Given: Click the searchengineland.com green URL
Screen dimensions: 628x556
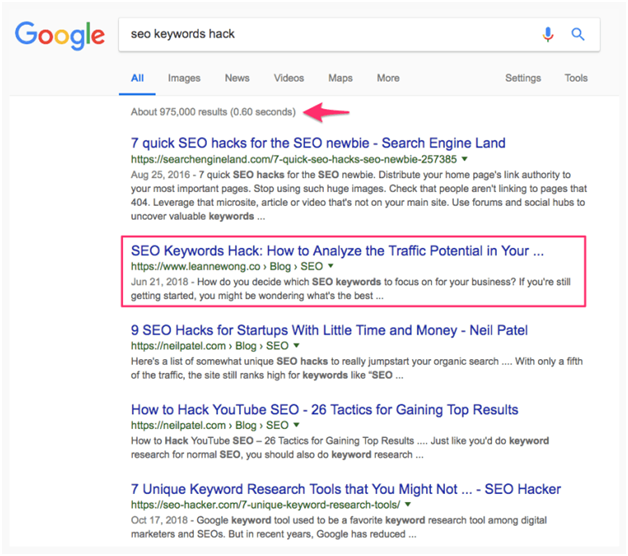Looking at the screenshot, I should (x=294, y=159).
